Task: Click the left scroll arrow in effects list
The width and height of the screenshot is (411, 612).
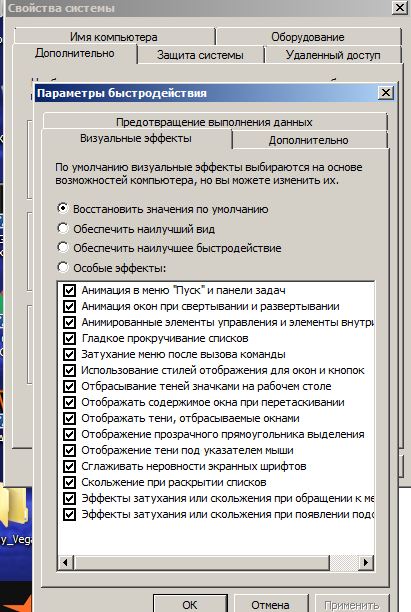Action: click(66, 562)
